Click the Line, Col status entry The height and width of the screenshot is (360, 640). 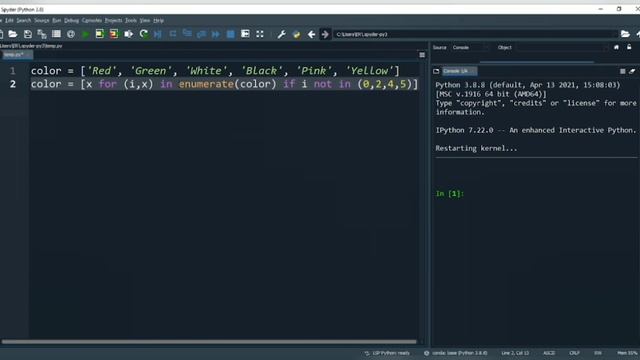(x=515, y=353)
